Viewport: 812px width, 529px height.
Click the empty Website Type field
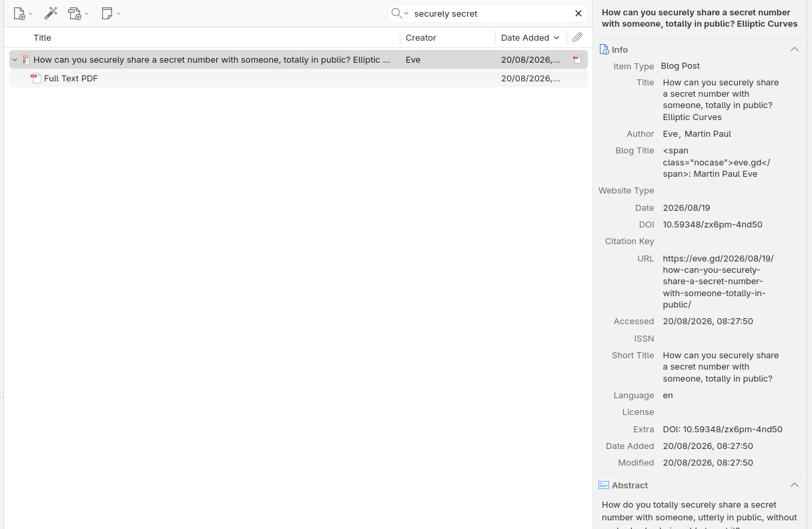tap(729, 190)
